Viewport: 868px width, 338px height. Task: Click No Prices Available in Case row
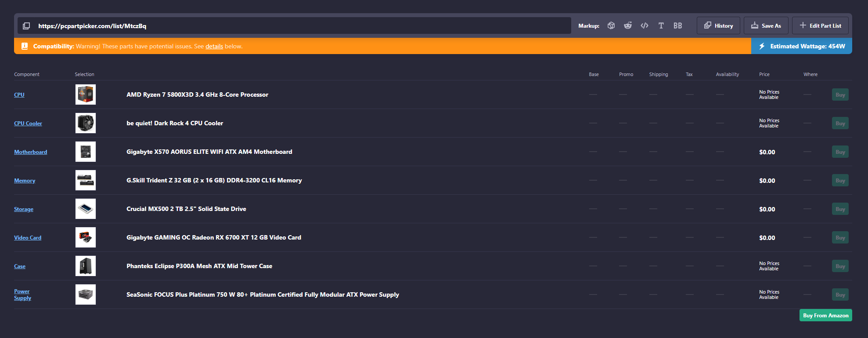pos(769,266)
